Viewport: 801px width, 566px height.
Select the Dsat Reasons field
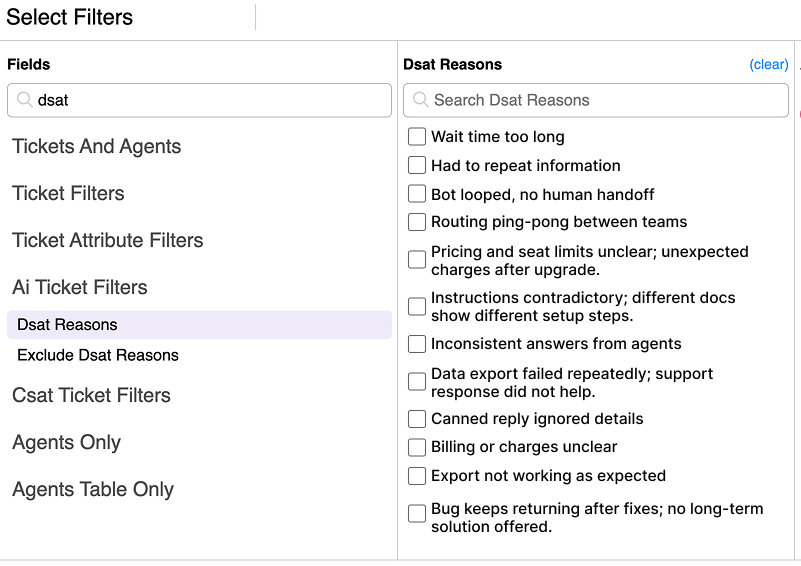point(68,325)
